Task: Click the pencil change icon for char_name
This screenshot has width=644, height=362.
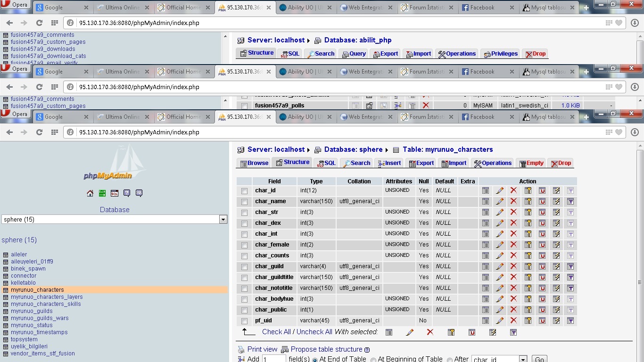Action: [x=500, y=201]
